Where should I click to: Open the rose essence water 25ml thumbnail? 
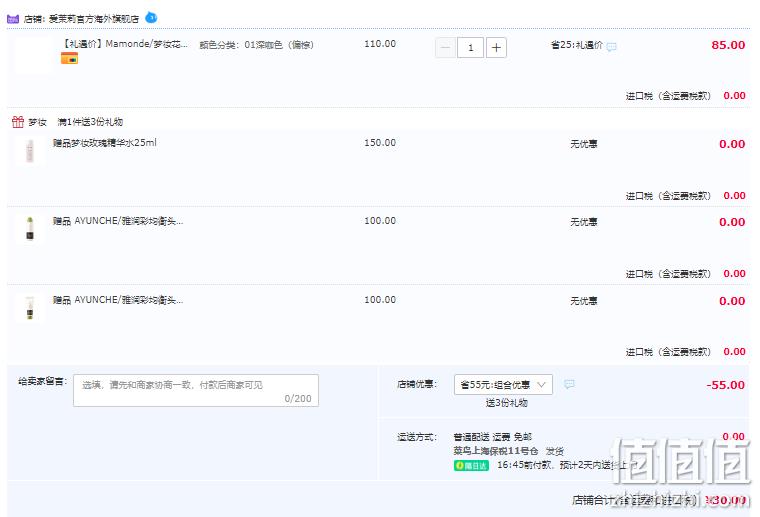[30, 150]
